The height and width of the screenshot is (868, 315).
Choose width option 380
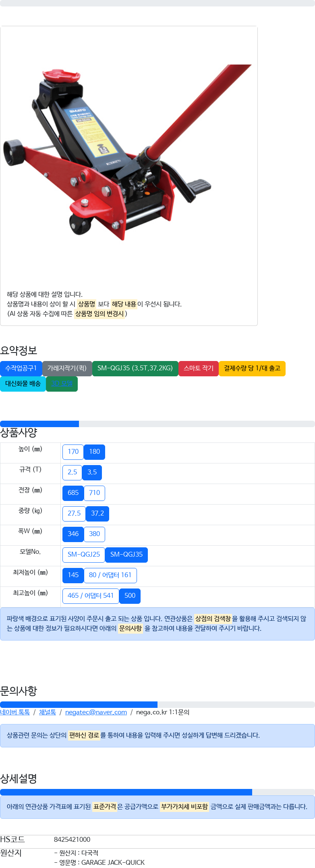click(x=94, y=534)
